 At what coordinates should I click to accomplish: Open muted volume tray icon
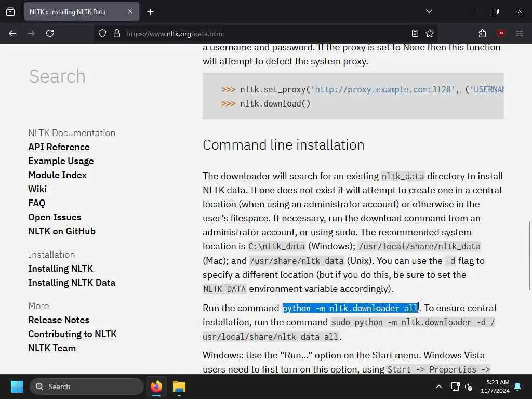469,387
